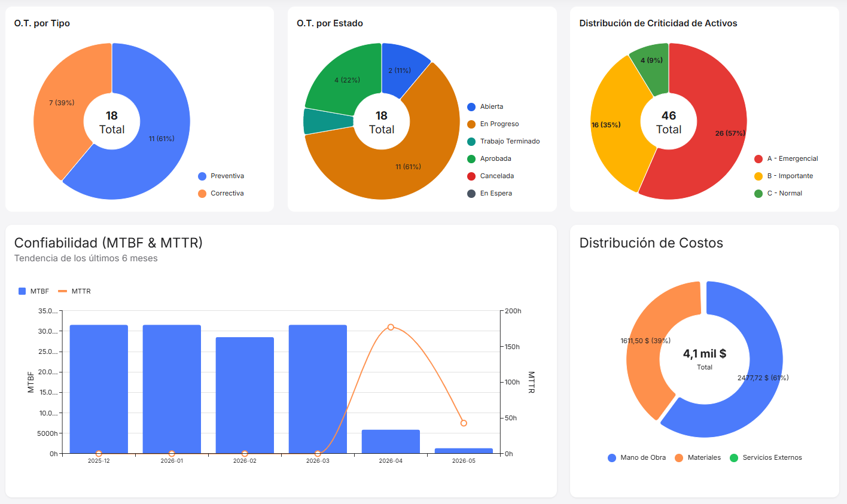
Task: Toggle the Materiales legend entry
Action: [697, 457]
